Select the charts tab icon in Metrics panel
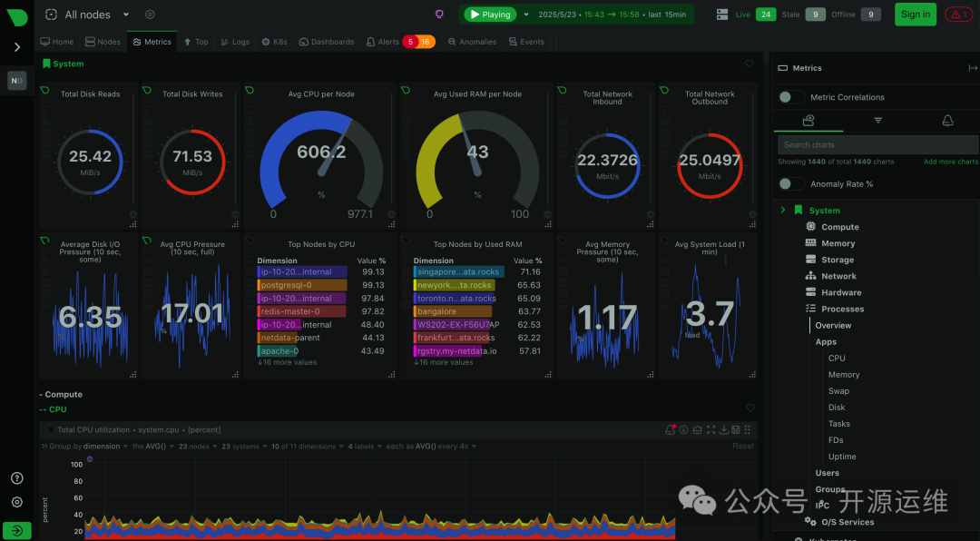This screenshot has height=541, width=980. coord(808,120)
